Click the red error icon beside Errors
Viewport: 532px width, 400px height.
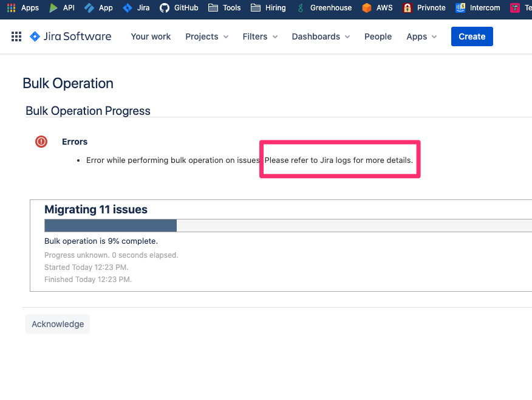41,142
